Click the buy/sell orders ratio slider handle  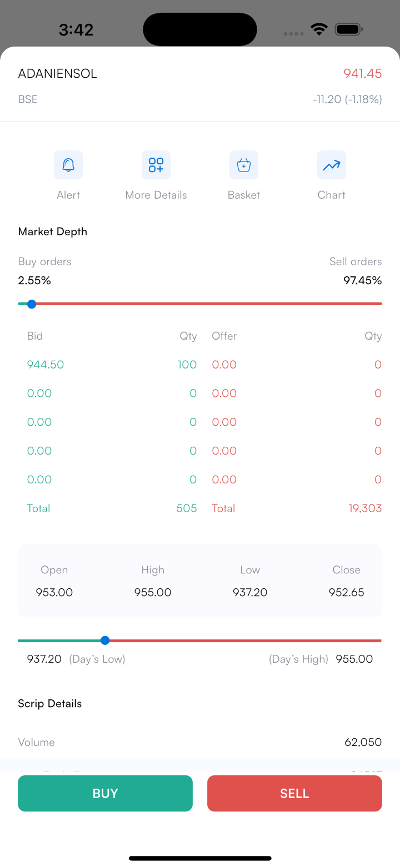(32, 304)
